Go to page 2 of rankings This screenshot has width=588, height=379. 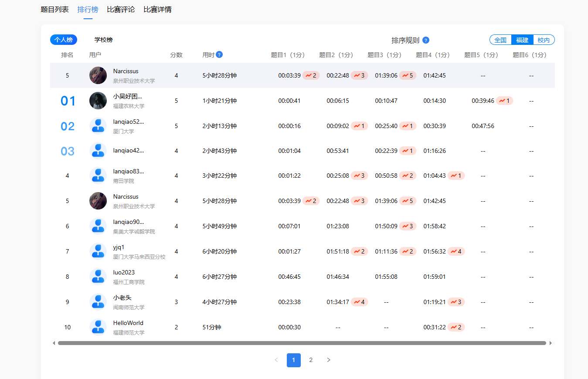point(311,360)
